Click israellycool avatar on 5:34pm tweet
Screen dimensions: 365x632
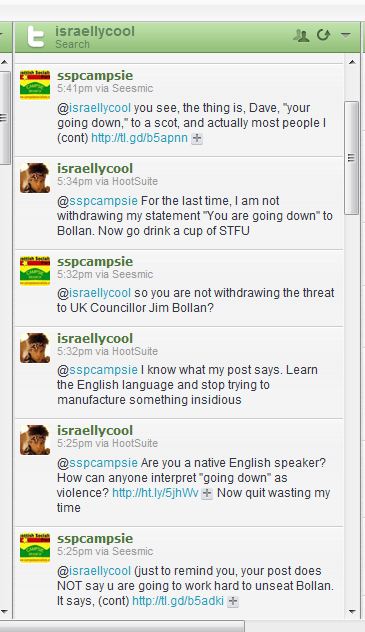pyautogui.click(x=35, y=178)
